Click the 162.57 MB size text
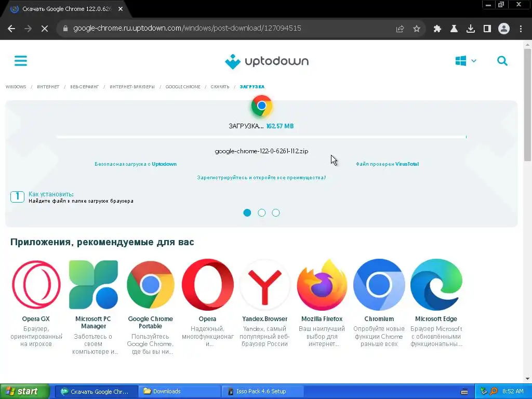Screen dimensions: 532x399 click(280, 126)
